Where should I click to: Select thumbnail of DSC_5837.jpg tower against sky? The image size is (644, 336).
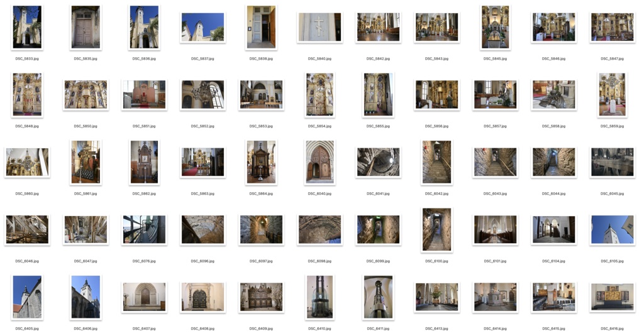coord(203,27)
